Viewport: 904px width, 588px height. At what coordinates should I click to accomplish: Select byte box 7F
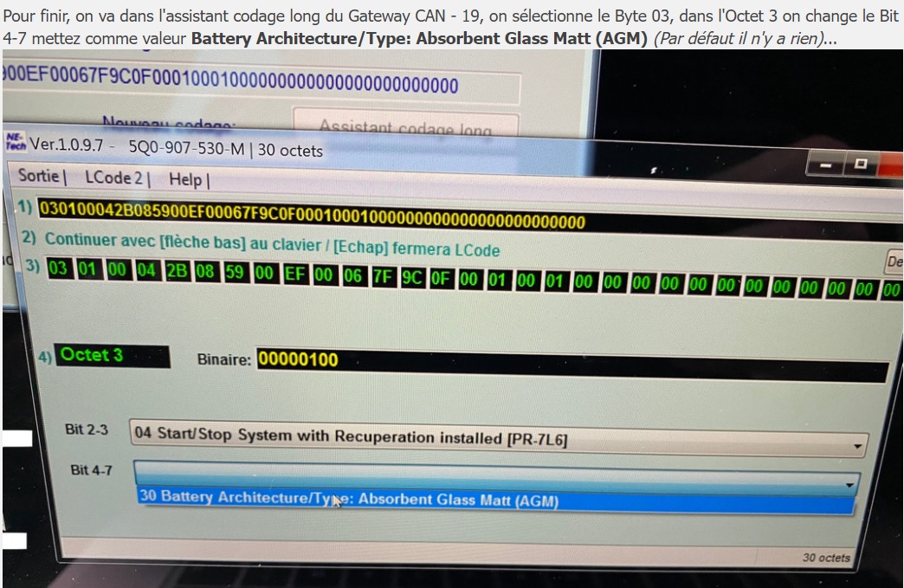[x=382, y=277]
